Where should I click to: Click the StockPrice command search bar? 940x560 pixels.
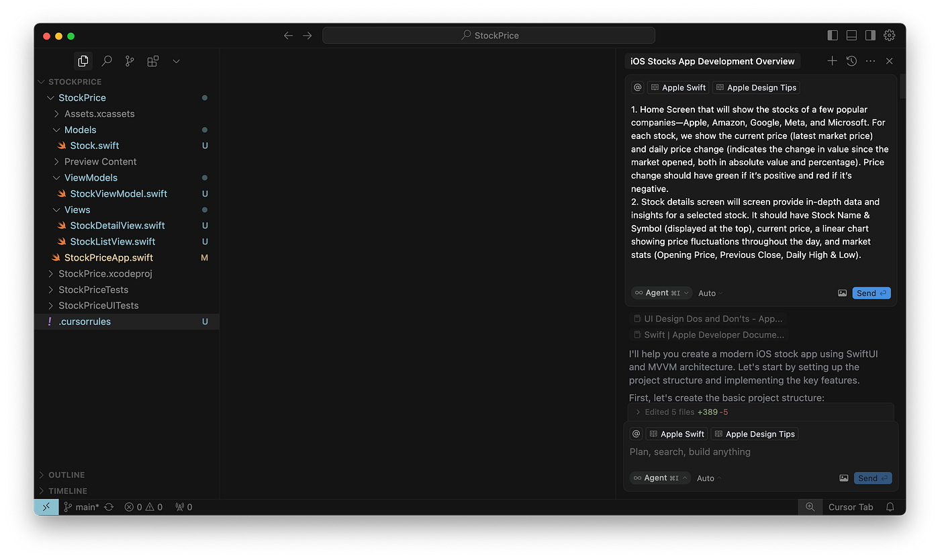pos(489,36)
